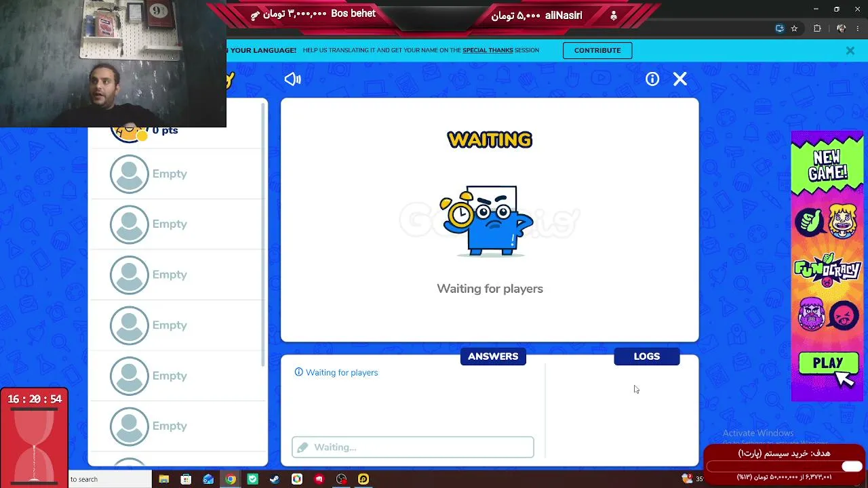Click the player avatar with 0 pts
The image size is (868, 488).
click(129, 134)
